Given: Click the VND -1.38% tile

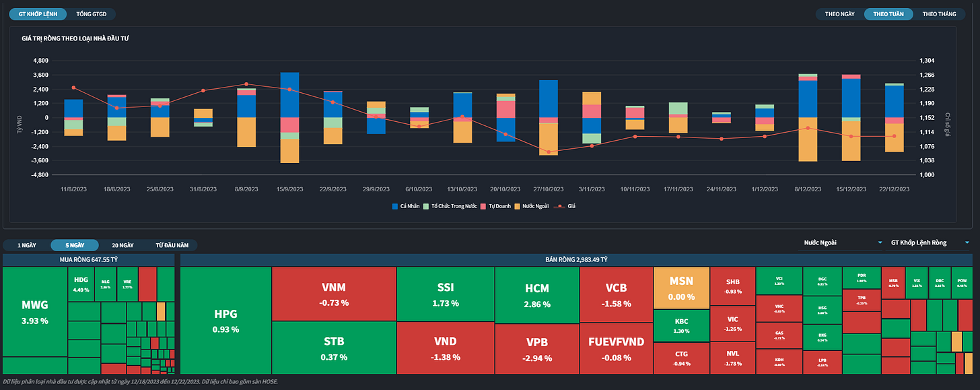Looking at the screenshot, I should [x=445, y=348].
